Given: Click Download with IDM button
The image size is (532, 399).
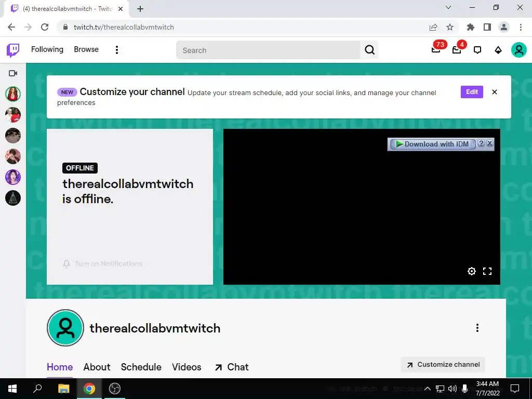Looking at the screenshot, I should [432, 144].
